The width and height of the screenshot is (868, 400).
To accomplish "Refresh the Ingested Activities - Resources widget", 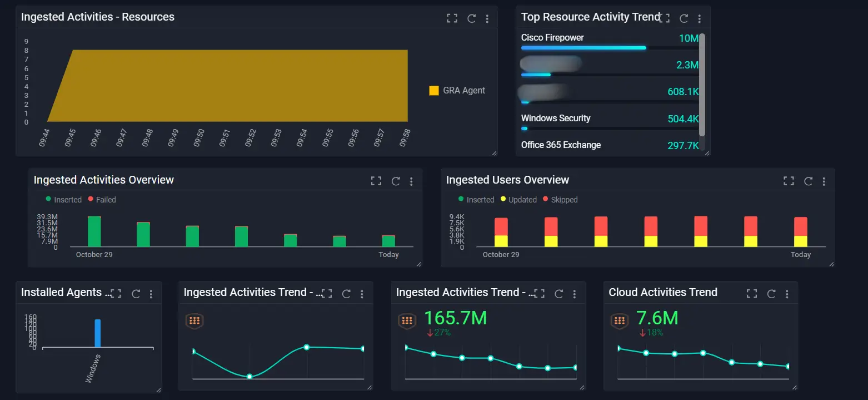I will coord(471,18).
